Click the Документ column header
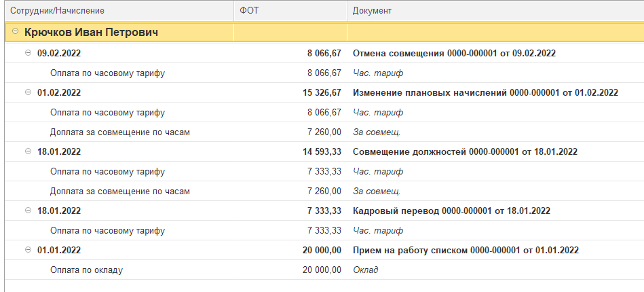644x292 pixels. [373, 11]
